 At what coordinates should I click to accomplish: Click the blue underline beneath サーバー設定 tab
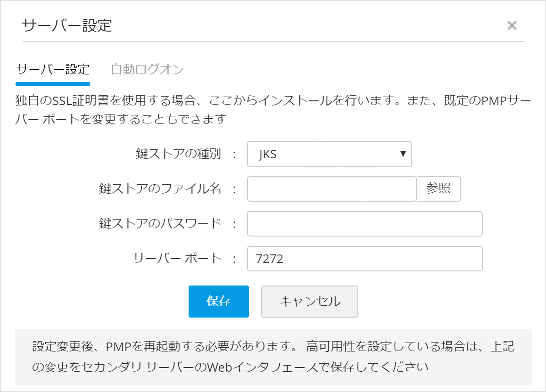pyautogui.click(x=53, y=84)
